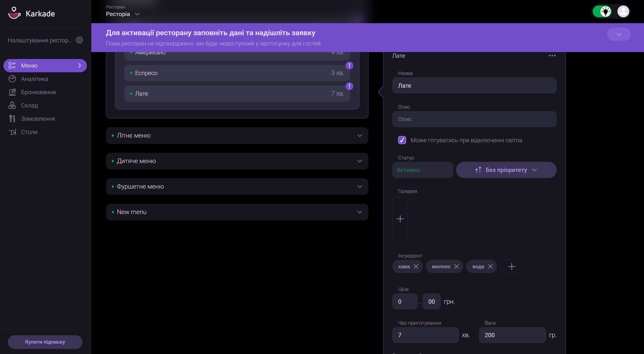Expand the Літнє меню section
Viewport: 644px width, 354px height.
tap(237, 135)
